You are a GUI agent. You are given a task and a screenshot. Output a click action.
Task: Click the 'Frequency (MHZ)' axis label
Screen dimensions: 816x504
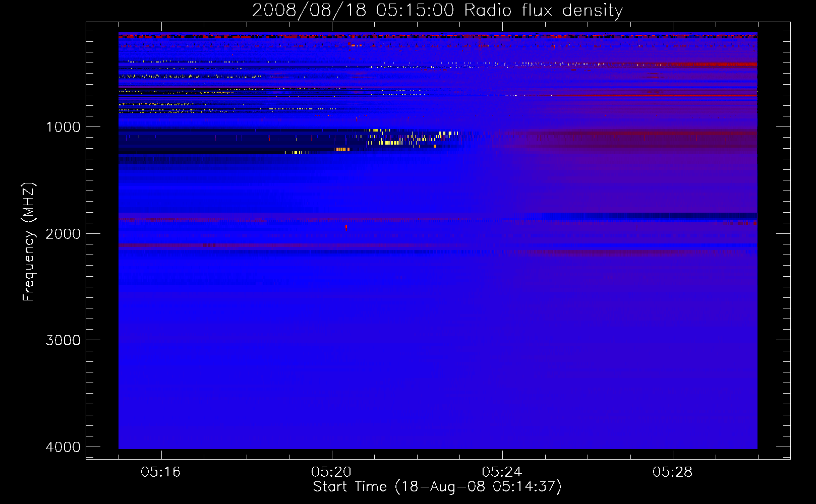tap(29, 242)
